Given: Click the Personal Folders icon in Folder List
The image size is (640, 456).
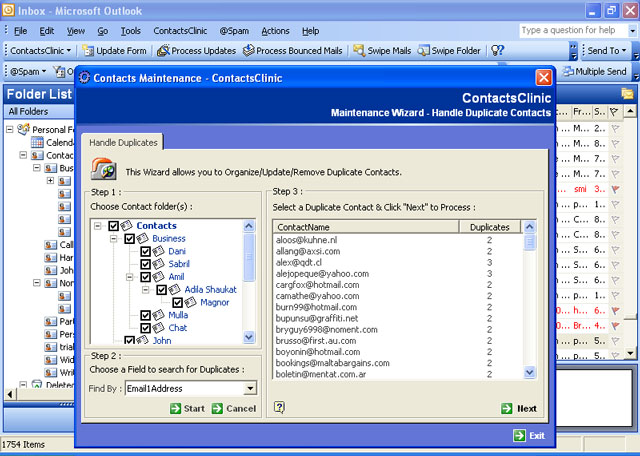Looking at the screenshot, I should [x=24, y=129].
